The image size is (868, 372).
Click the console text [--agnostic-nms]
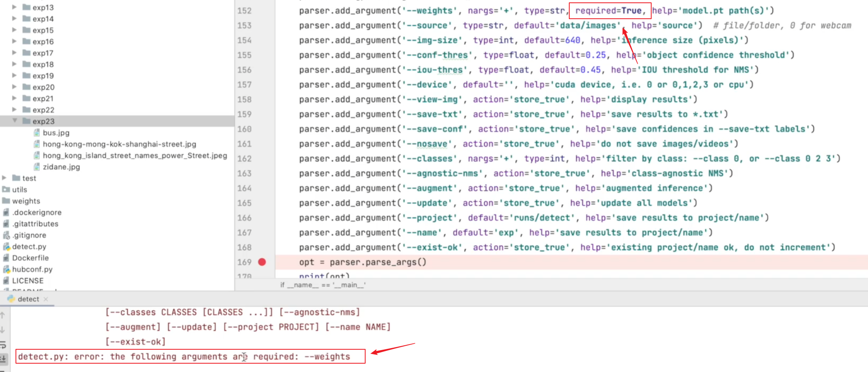tap(320, 312)
